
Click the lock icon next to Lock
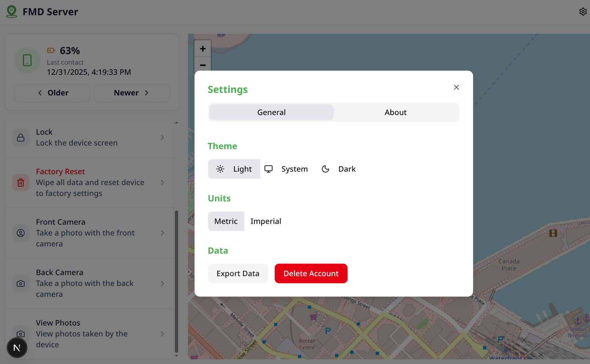[21, 137]
